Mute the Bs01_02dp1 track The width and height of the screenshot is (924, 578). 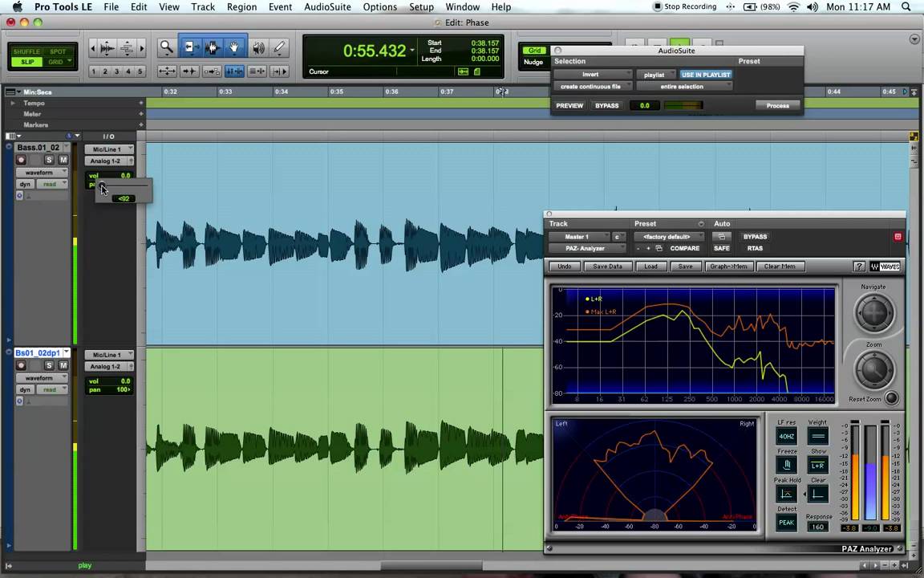(63, 365)
